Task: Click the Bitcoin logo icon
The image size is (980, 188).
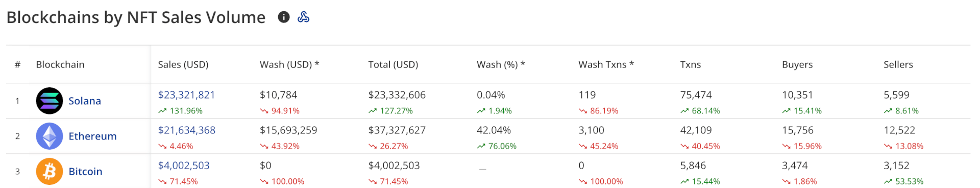Action: point(50,171)
